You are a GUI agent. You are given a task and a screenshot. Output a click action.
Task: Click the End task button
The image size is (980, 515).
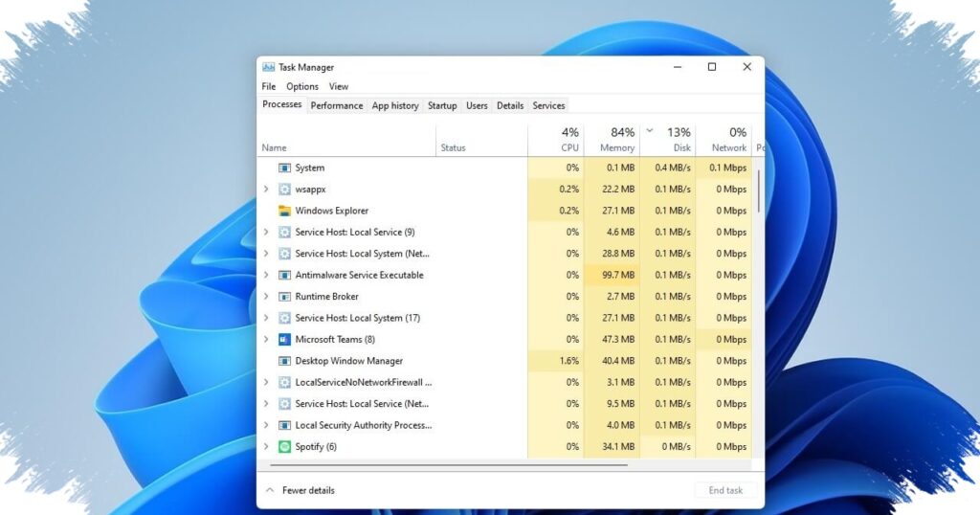725,491
